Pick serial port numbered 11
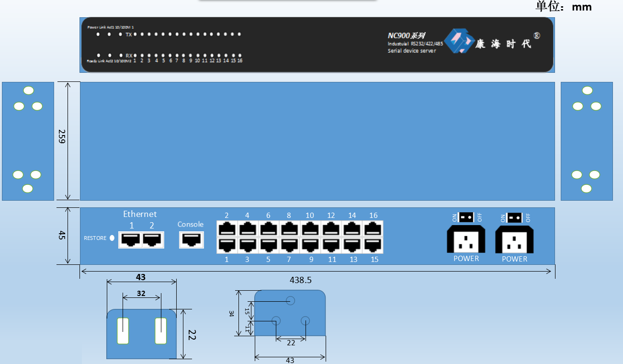623x364 pixels. point(331,246)
